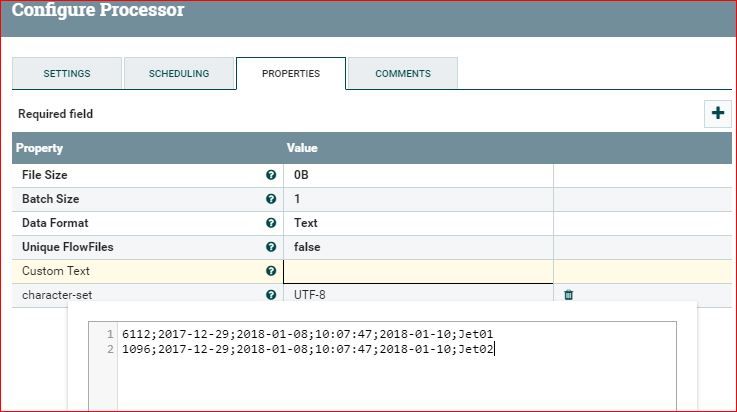Edit the character-set value UTF-8

[x=418, y=295]
